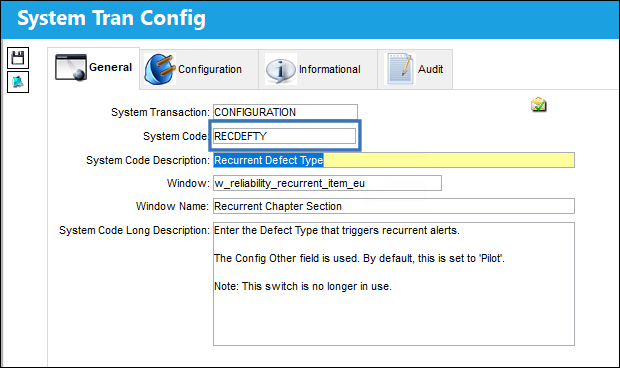Click the envelope checkmark icon at right
This screenshot has width=620, height=368.
click(539, 105)
